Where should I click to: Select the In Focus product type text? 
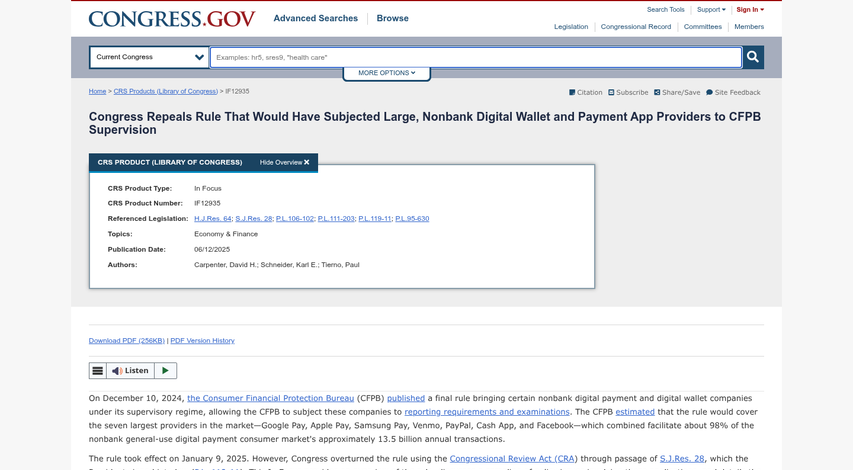click(208, 188)
